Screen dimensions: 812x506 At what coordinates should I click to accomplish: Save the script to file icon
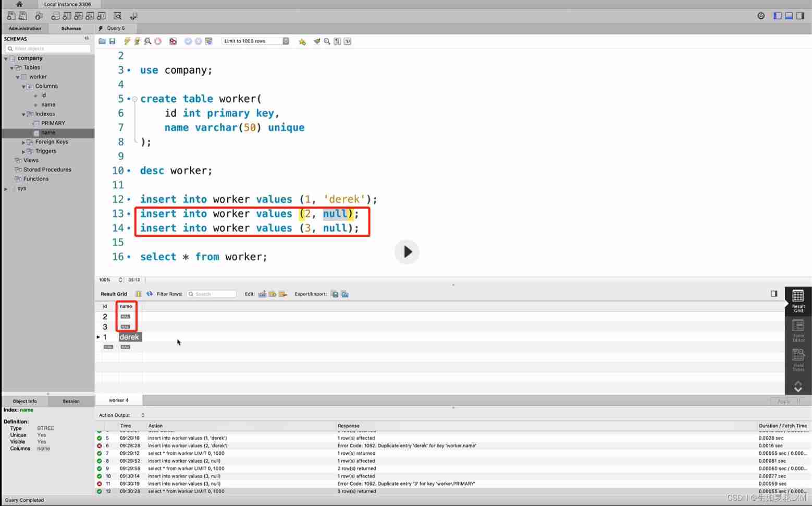112,41
